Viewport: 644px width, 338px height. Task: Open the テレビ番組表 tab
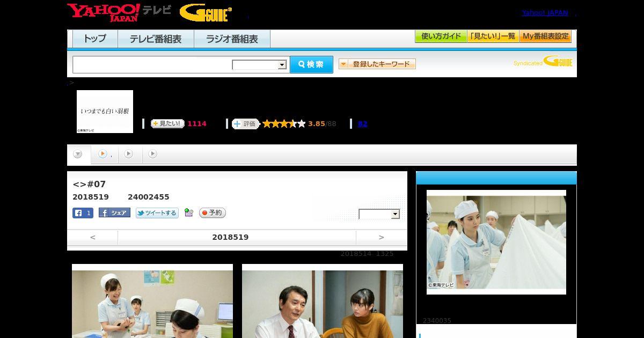pyautogui.click(x=156, y=39)
